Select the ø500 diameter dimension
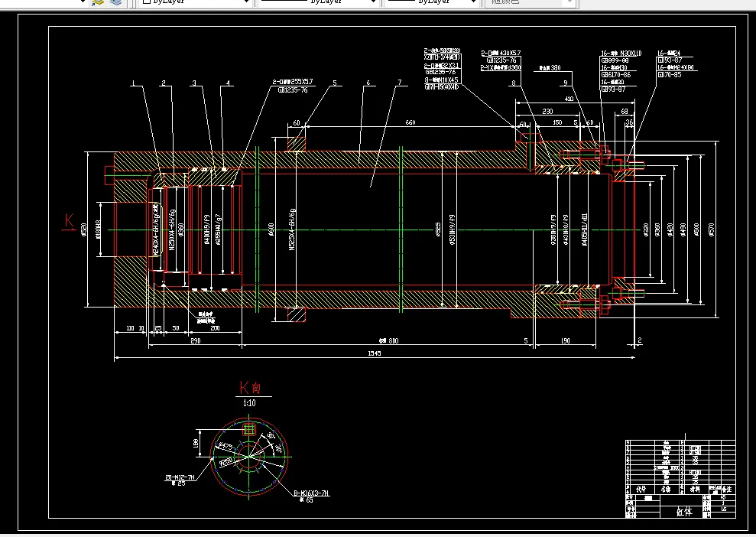756x537 pixels. pos(696,229)
